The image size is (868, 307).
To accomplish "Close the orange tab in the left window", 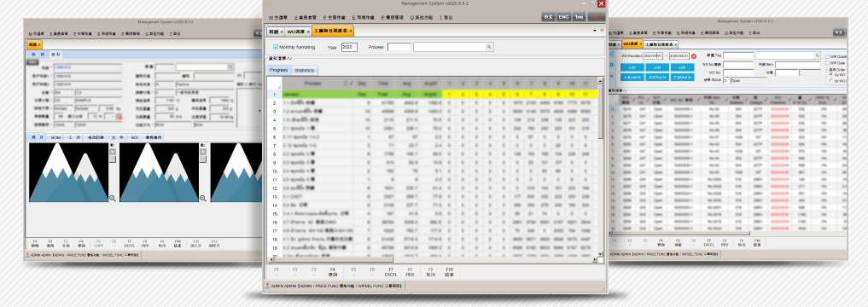I will pos(39,45).
